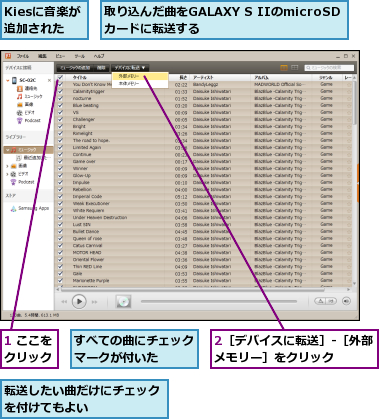
Task: Open device photos (画像) icon
Action: pyautogui.click(x=20, y=105)
